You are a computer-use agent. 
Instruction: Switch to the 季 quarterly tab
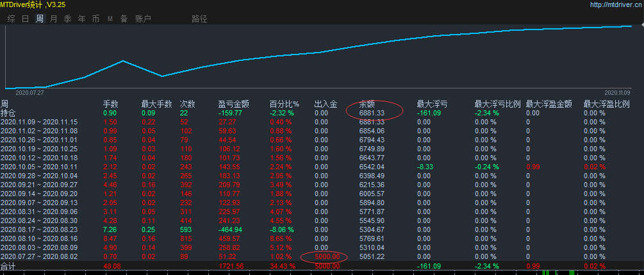pos(67,19)
